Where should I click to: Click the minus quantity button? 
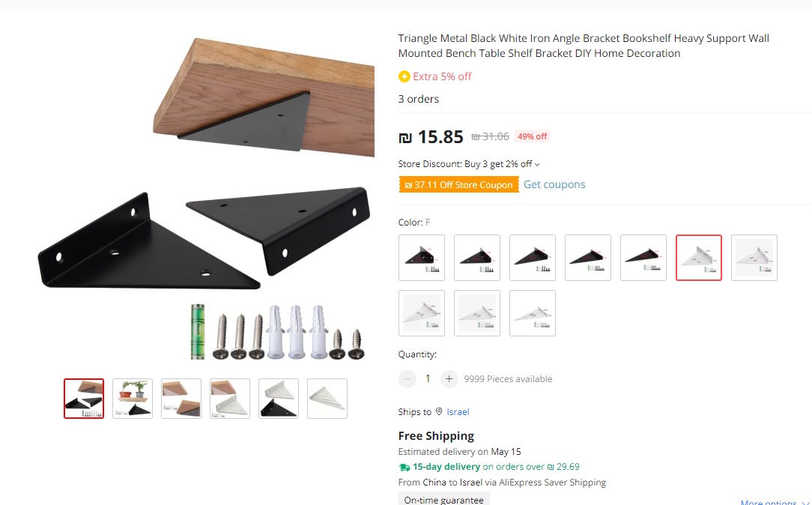point(407,379)
